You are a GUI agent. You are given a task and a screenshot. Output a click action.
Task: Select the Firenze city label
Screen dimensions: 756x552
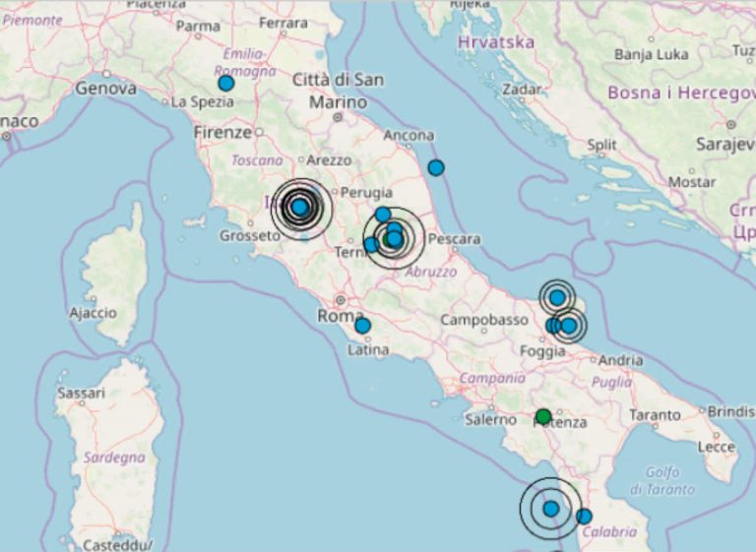[222, 132]
